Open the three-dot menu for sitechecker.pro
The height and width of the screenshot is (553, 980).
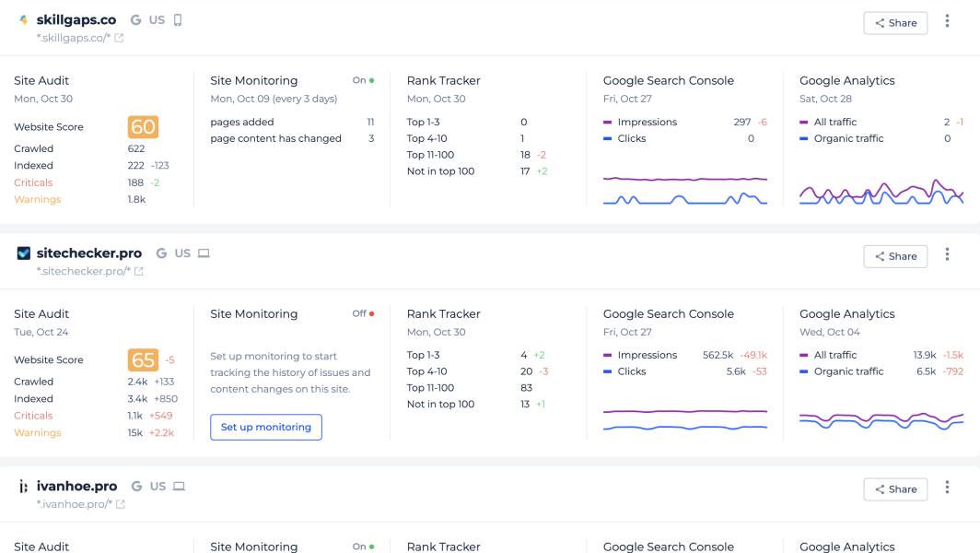pyautogui.click(x=947, y=254)
